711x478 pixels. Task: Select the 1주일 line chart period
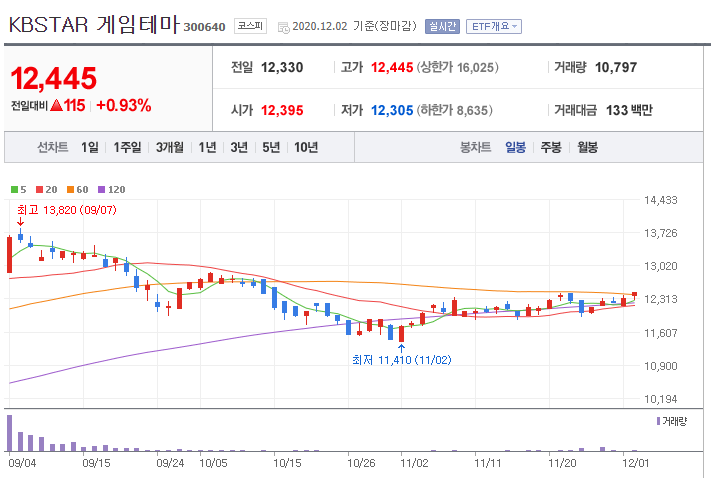127,147
